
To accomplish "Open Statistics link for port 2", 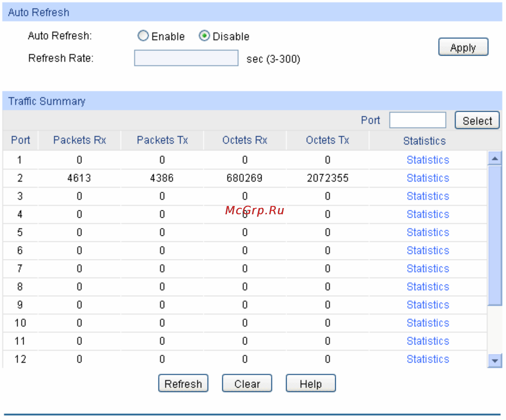I will pos(428,178).
